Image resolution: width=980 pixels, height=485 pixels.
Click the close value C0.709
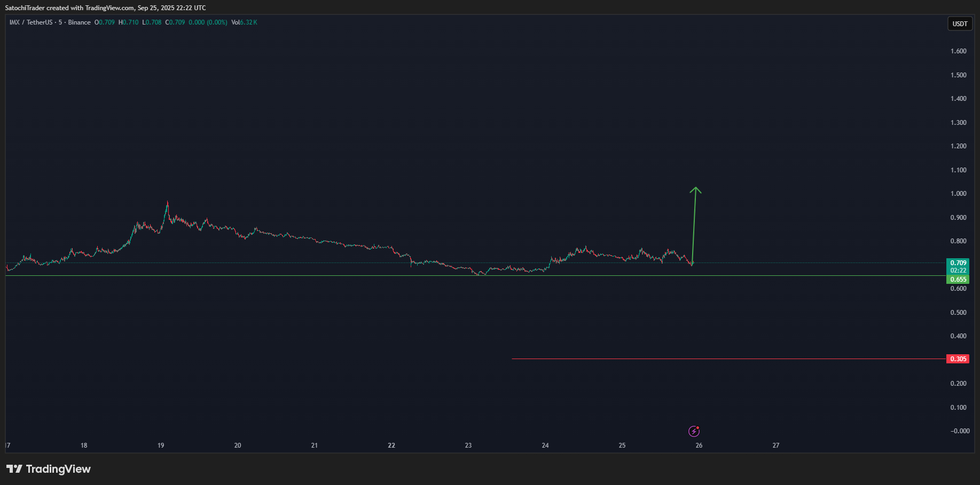[x=175, y=22]
